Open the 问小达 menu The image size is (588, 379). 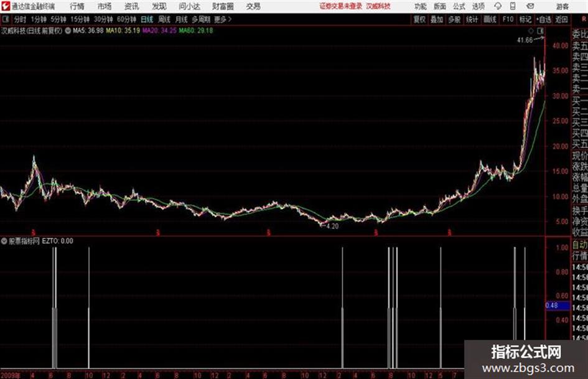[x=189, y=6]
